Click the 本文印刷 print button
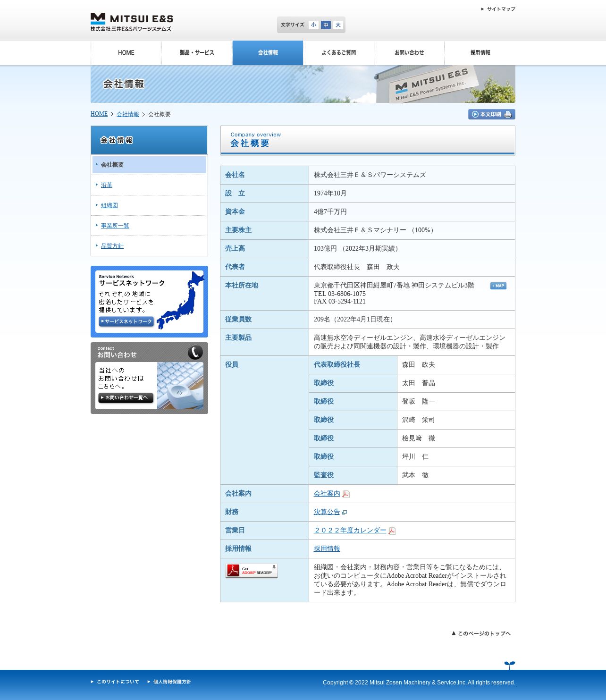The image size is (606, 700). [x=492, y=114]
